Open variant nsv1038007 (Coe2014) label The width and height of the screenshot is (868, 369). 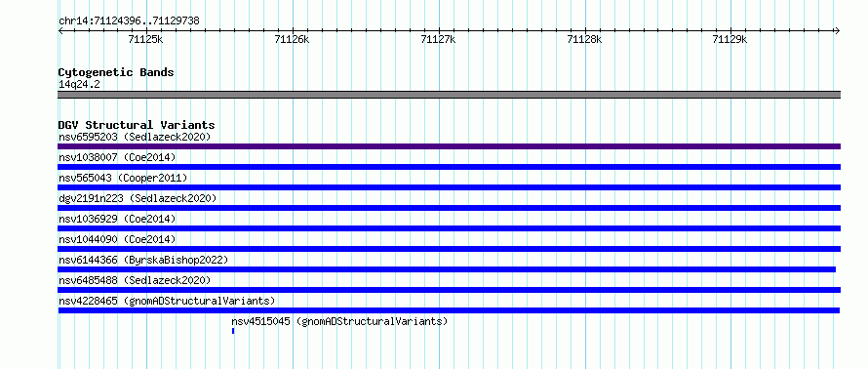[117, 157]
